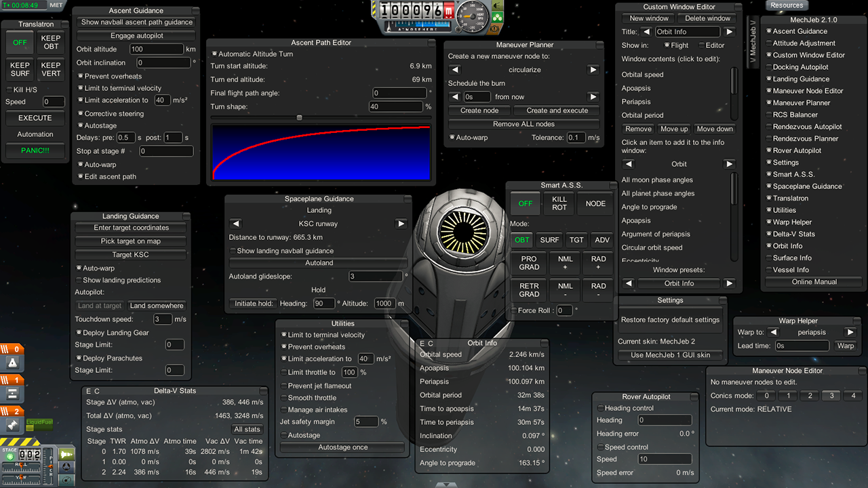The image size is (868, 488).
Task: Adjust the Turn shape slider handle
Action: [x=300, y=118]
